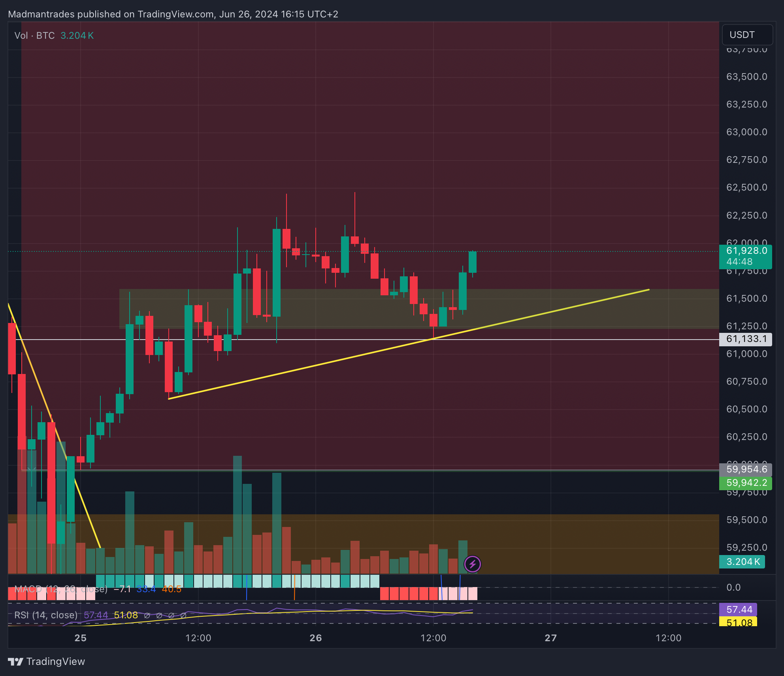The height and width of the screenshot is (676, 784).
Task: Click the MACD signal value 40.5
Action: (x=171, y=589)
